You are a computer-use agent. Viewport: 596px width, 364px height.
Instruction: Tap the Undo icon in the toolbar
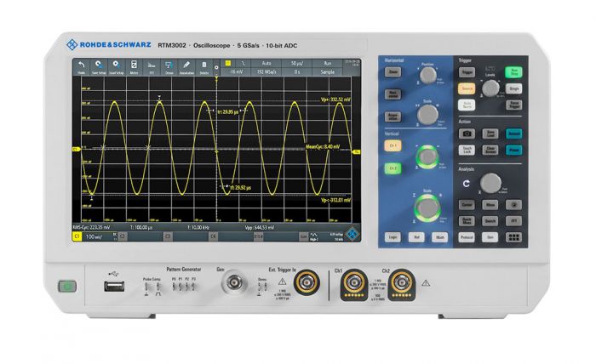click(81, 66)
